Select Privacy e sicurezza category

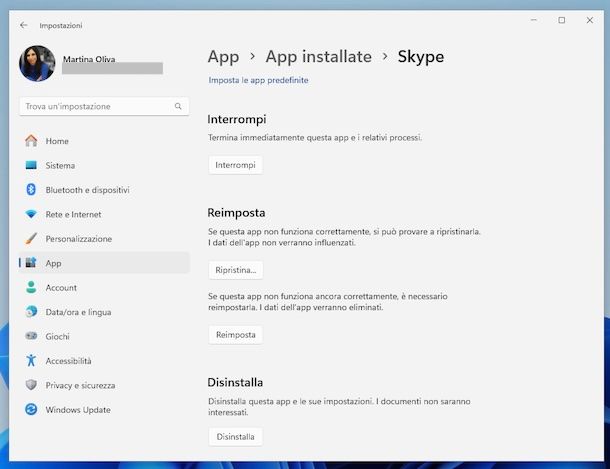coord(104,385)
